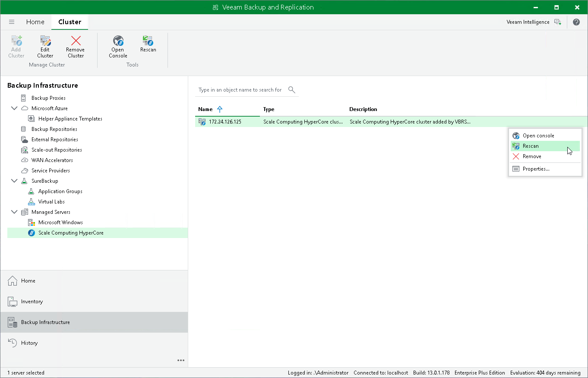588x378 pixels.
Task: Click the Edit Cluster ribbon button
Action: 45,47
